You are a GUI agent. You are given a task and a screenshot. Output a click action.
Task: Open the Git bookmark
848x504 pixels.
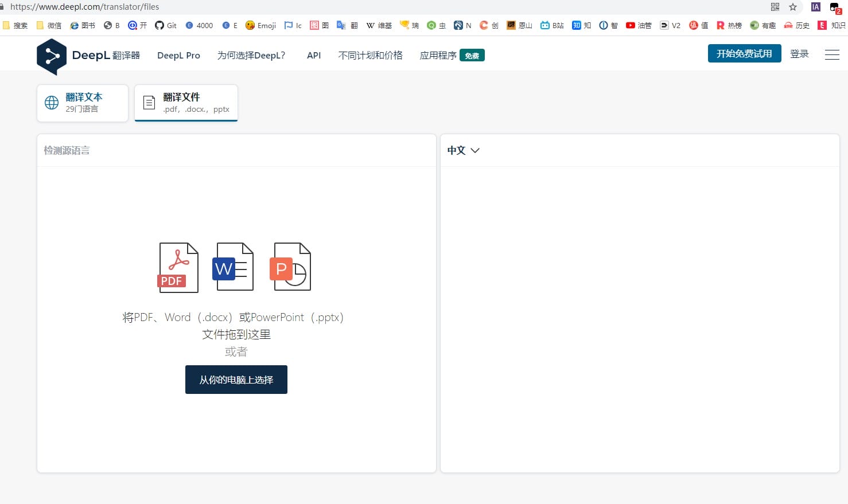click(166, 25)
